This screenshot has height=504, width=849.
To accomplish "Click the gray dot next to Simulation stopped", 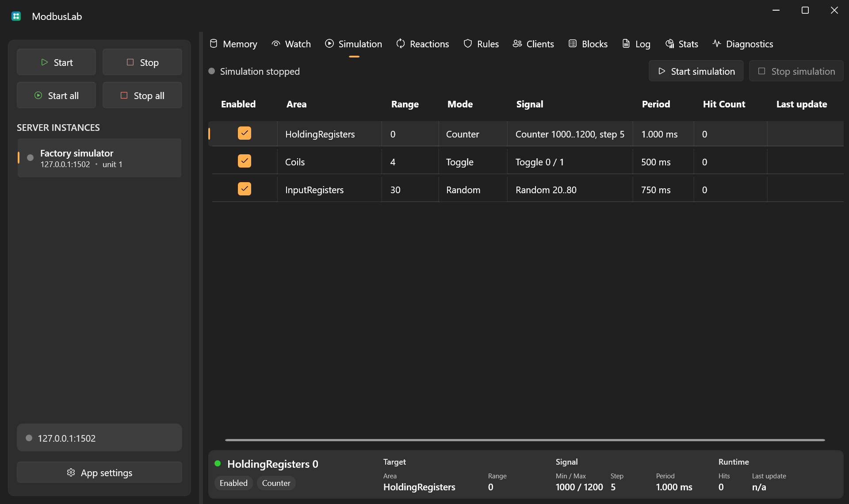I will click(x=211, y=71).
